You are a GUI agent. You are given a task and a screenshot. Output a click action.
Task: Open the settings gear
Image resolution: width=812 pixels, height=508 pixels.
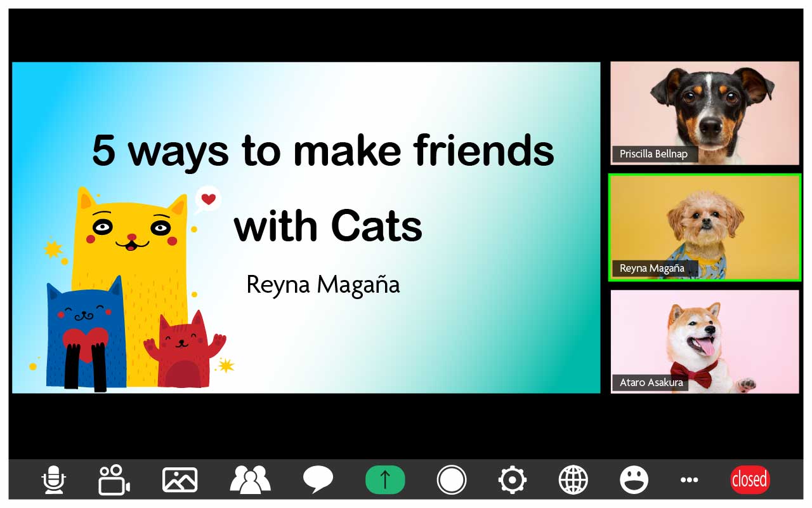click(x=513, y=480)
